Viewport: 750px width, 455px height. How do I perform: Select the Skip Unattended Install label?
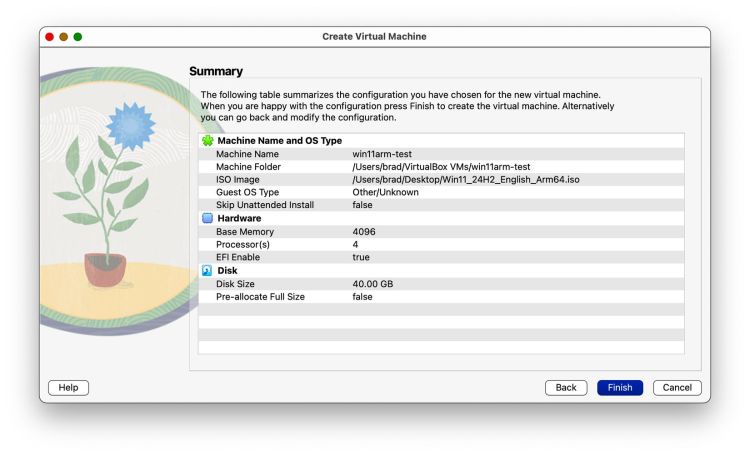click(x=265, y=205)
